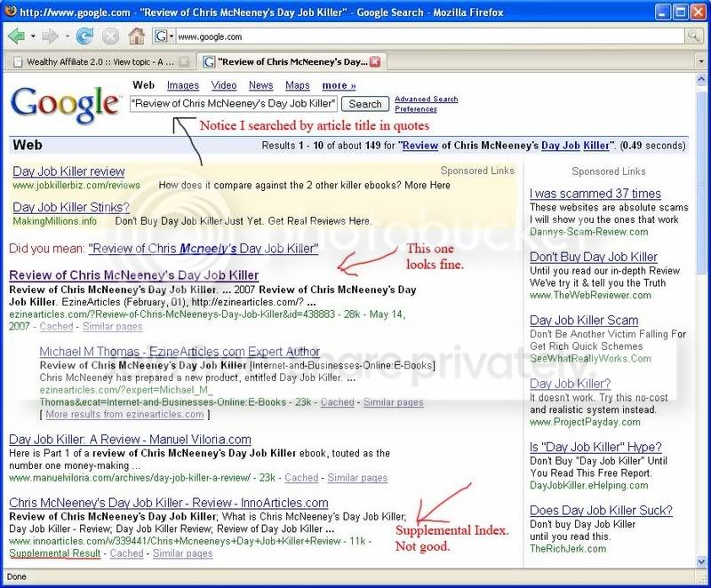Select the Review of Chris McNeeney's Day tab

pos(292,62)
